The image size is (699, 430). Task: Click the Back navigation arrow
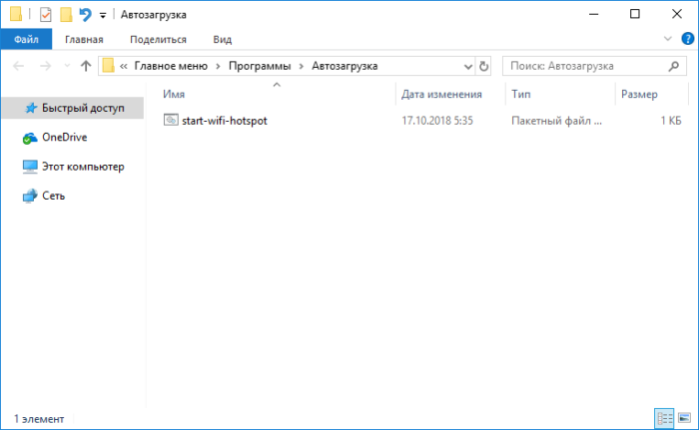[x=19, y=66]
